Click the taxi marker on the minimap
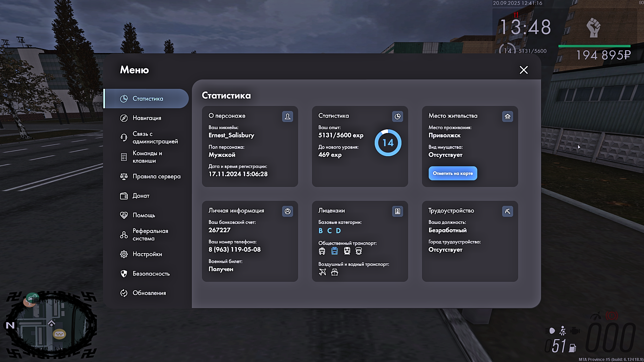This screenshot has height=362, width=644. tap(59, 334)
